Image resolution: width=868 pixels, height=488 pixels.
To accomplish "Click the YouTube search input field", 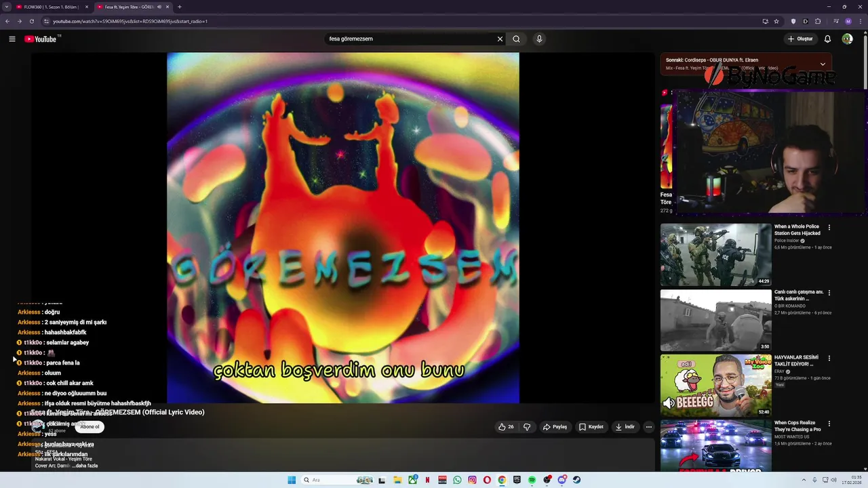I will point(410,39).
